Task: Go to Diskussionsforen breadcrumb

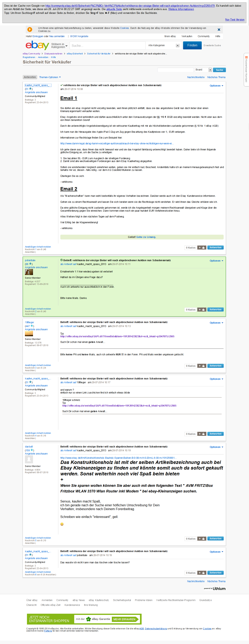Action: [x=53, y=54]
